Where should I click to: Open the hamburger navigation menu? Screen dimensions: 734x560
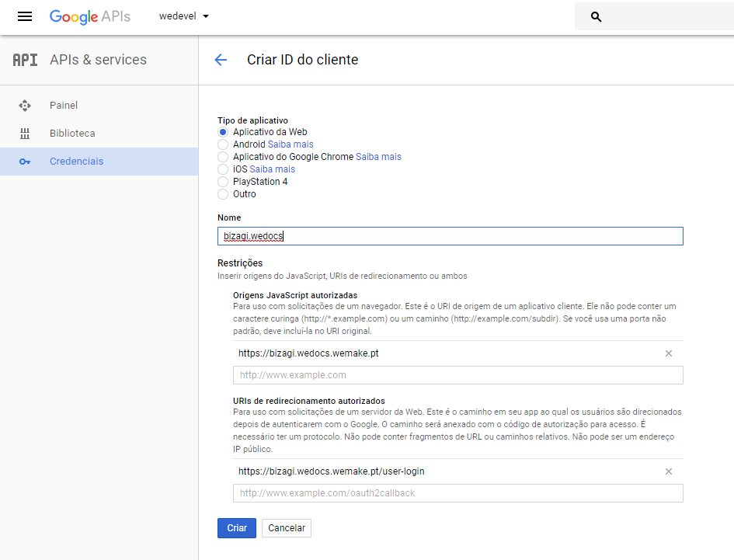click(25, 16)
